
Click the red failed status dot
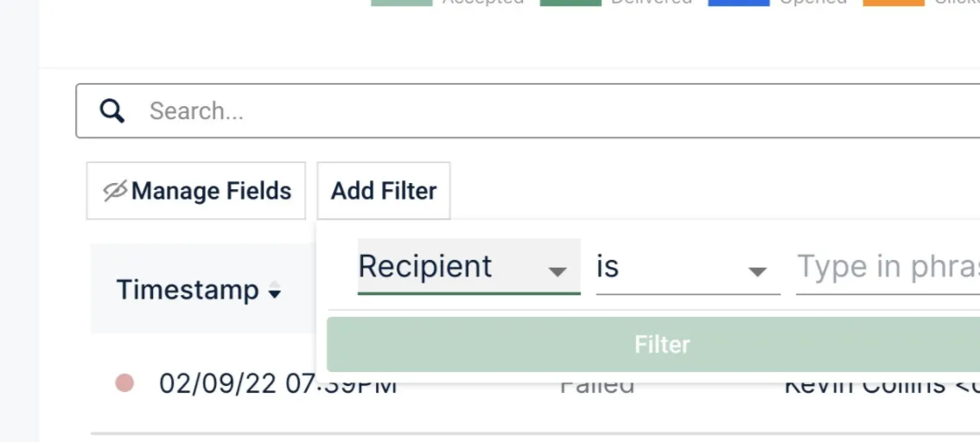tap(124, 382)
